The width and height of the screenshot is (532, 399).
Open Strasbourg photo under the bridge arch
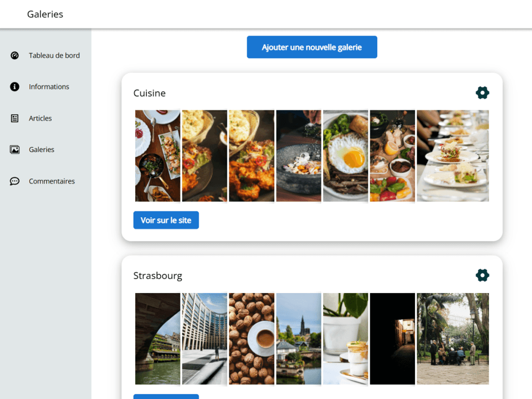(x=157, y=339)
